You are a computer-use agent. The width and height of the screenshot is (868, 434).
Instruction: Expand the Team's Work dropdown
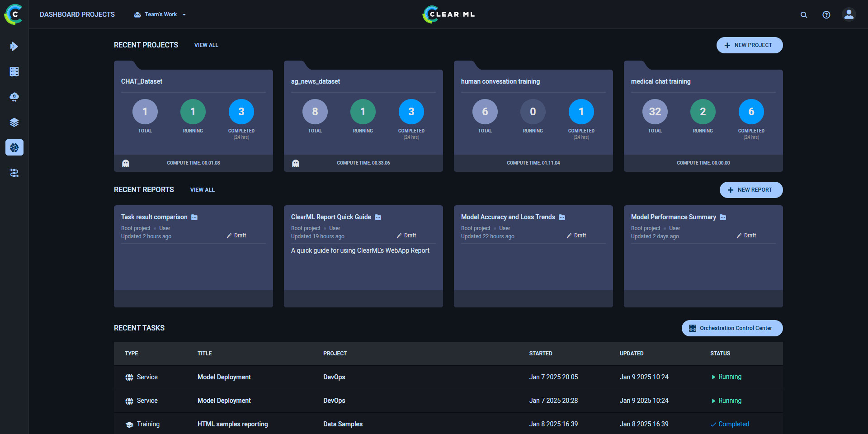160,14
